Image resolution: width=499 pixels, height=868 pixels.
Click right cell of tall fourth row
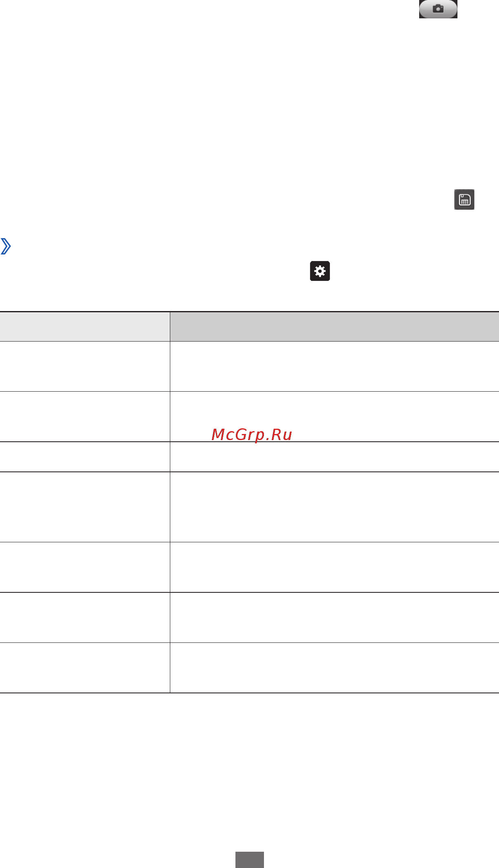pos(334,507)
